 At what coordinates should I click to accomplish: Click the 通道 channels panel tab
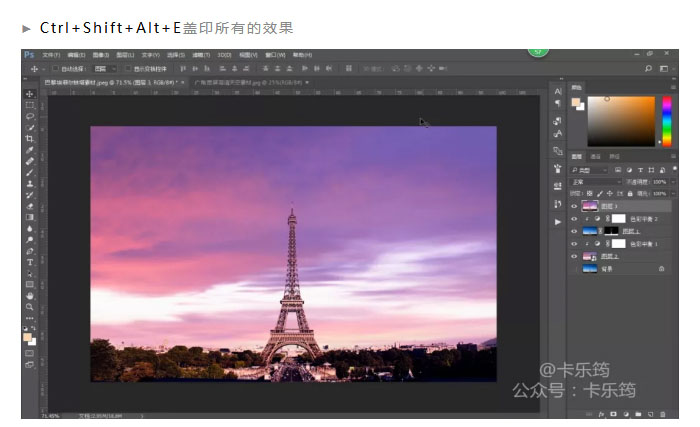coord(595,156)
